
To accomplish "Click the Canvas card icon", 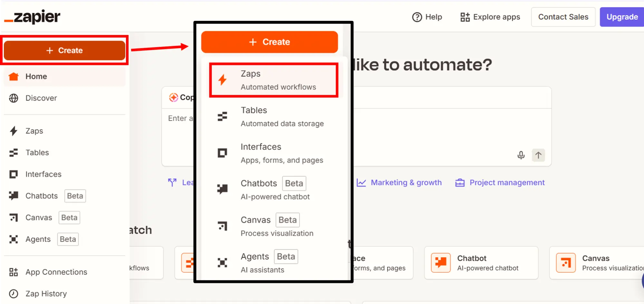I will point(565,263).
